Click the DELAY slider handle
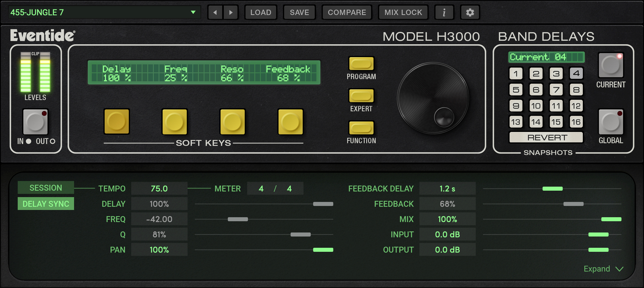 click(323, 204)
